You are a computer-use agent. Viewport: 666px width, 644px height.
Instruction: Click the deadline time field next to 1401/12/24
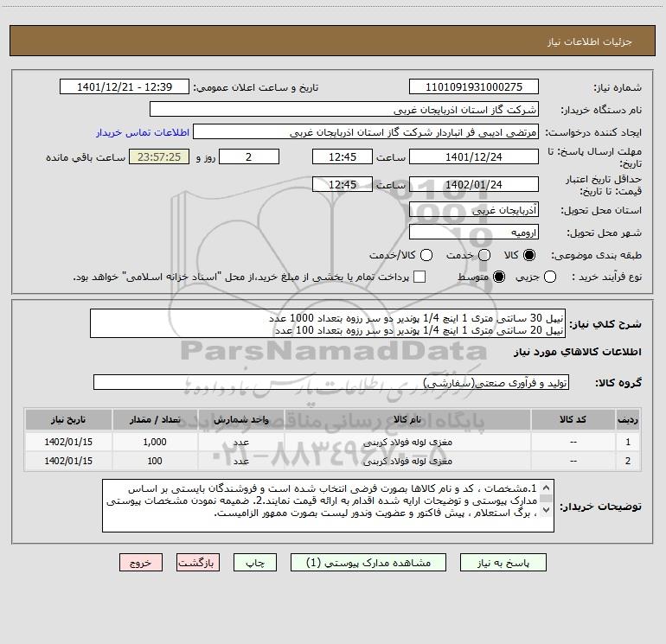point(343,156)
